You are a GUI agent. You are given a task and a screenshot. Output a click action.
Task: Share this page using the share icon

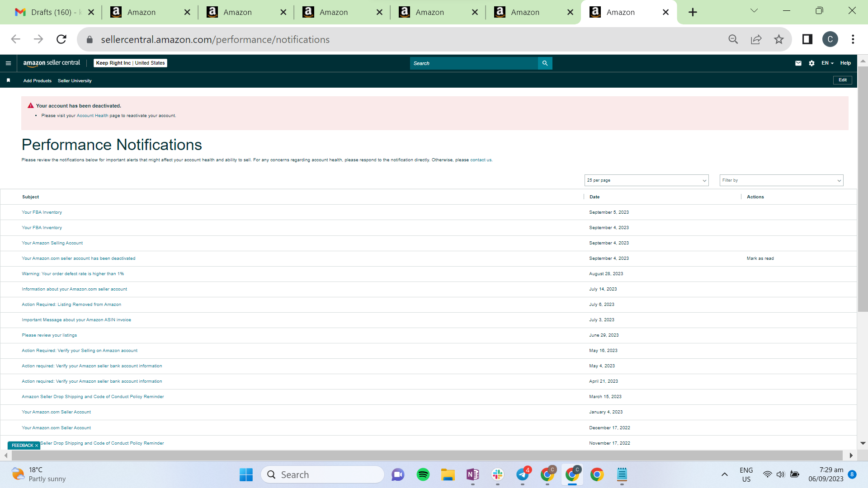(x=756, y=39)
